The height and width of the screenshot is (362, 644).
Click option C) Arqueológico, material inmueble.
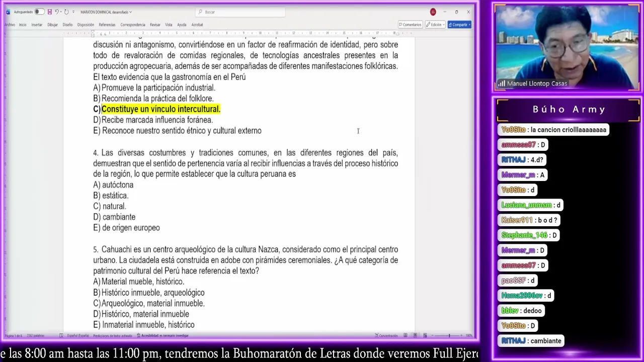149,304
